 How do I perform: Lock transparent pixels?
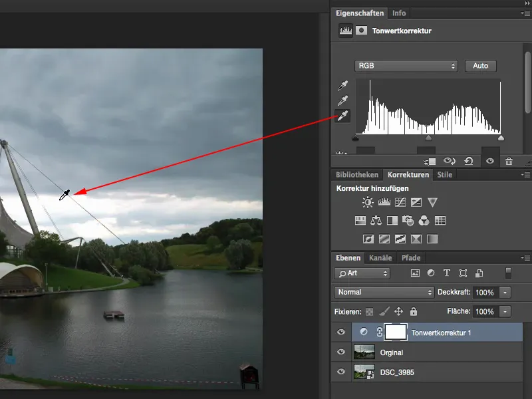370,311
